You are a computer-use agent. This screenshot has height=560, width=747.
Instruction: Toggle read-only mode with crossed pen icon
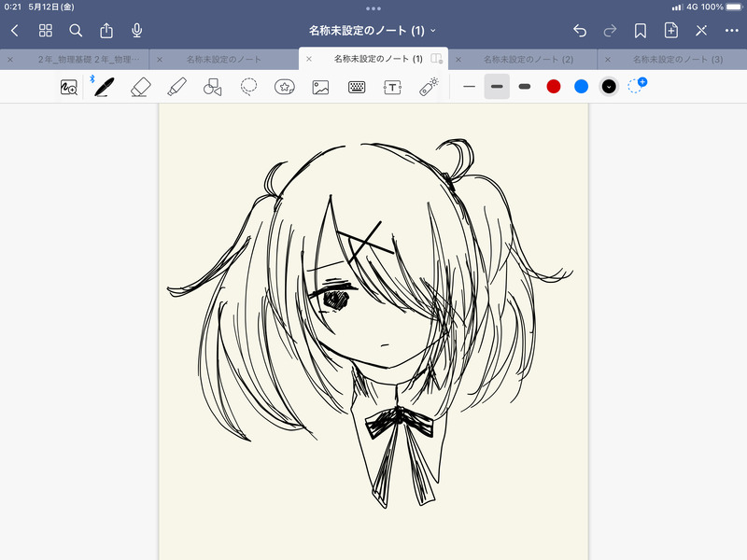coord(701,31)
